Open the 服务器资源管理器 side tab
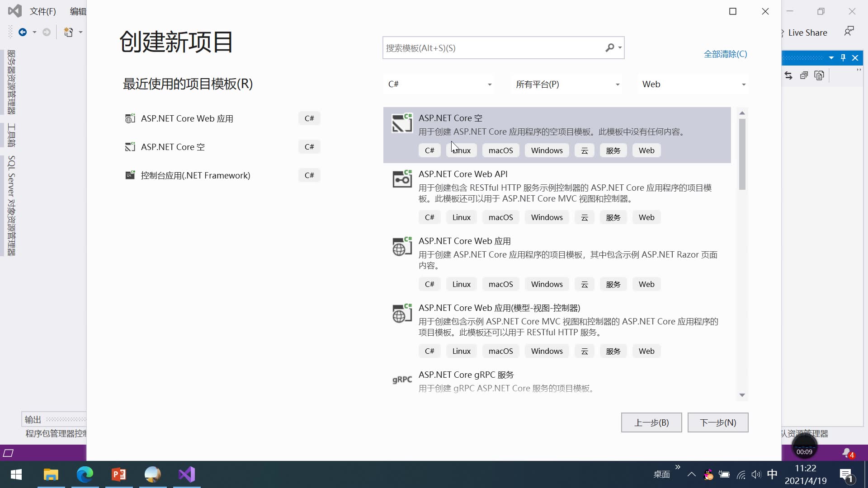Screen dimensions: 868x488 point(11,82)
